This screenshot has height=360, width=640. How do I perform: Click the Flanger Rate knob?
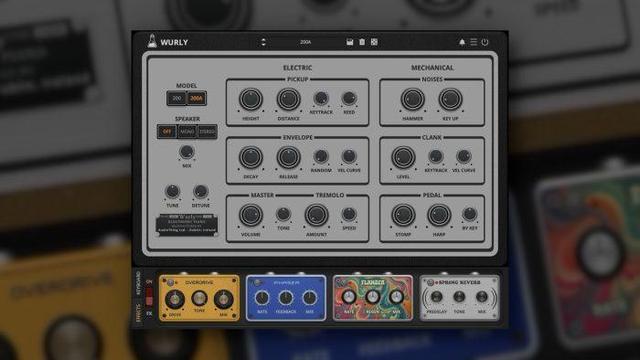click(x=349, y=297)
